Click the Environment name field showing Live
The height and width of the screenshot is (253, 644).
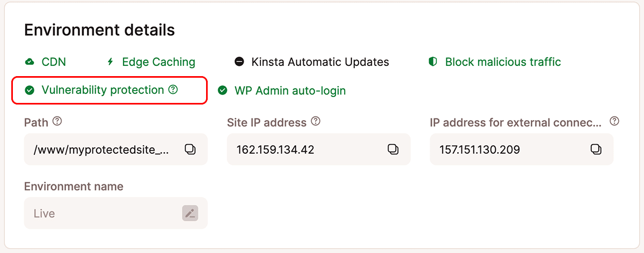tap(116, 213)
